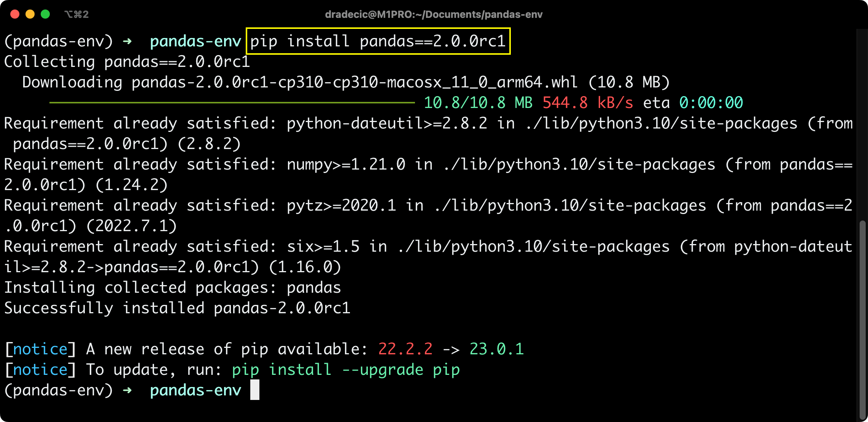Click the red close terminal button

pos(14,14)
